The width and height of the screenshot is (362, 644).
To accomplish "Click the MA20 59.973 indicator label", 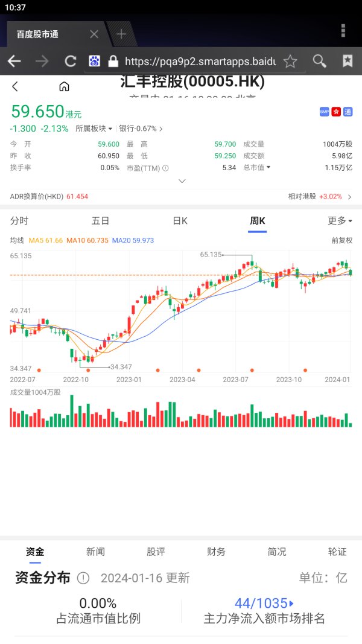I will [133, 241].
